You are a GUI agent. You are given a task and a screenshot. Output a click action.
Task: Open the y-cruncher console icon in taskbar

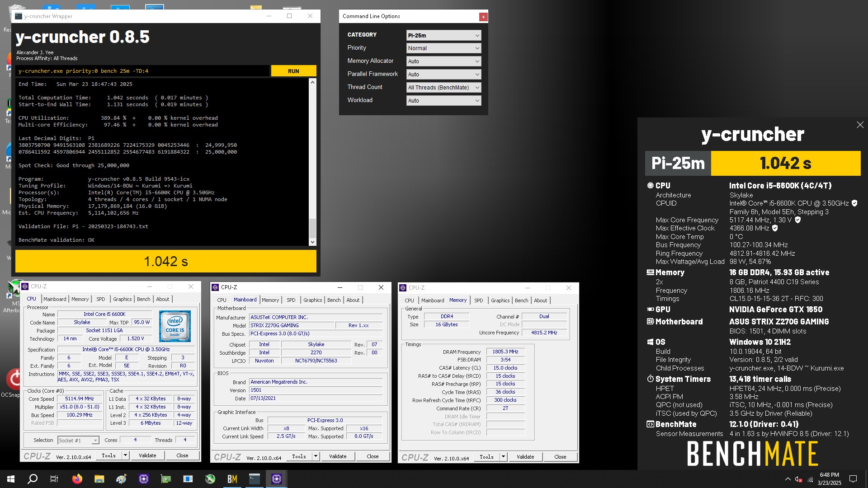[255, 479]
